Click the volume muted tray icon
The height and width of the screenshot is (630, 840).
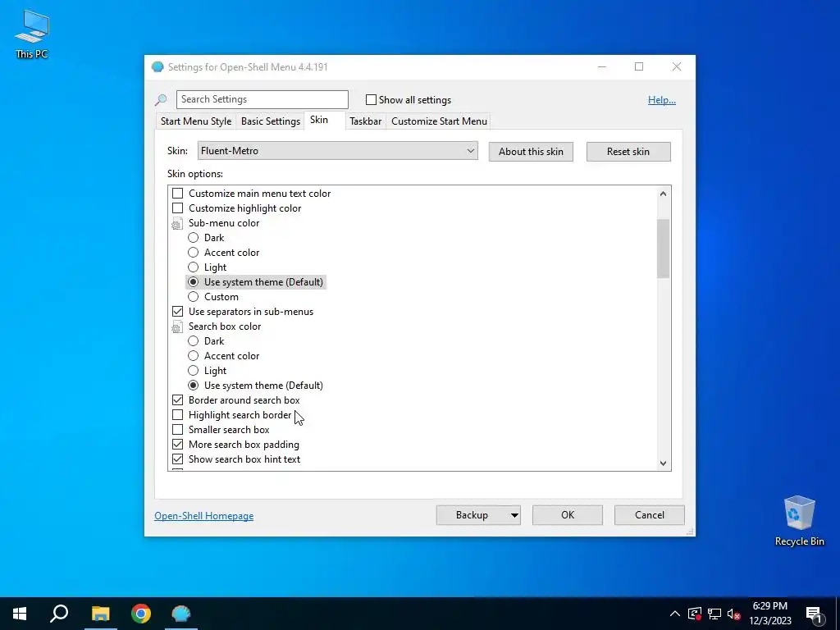pyautogui.click(x=734, y=614)
